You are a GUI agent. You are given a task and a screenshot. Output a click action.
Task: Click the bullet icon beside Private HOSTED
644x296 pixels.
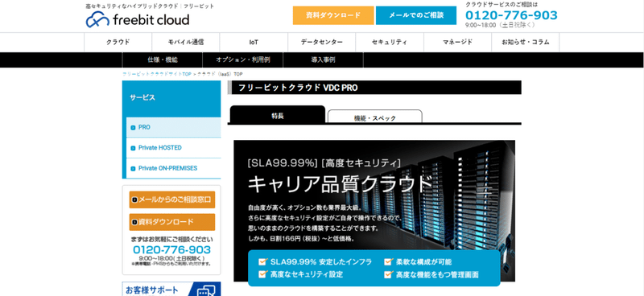click(x=133, y=148)
